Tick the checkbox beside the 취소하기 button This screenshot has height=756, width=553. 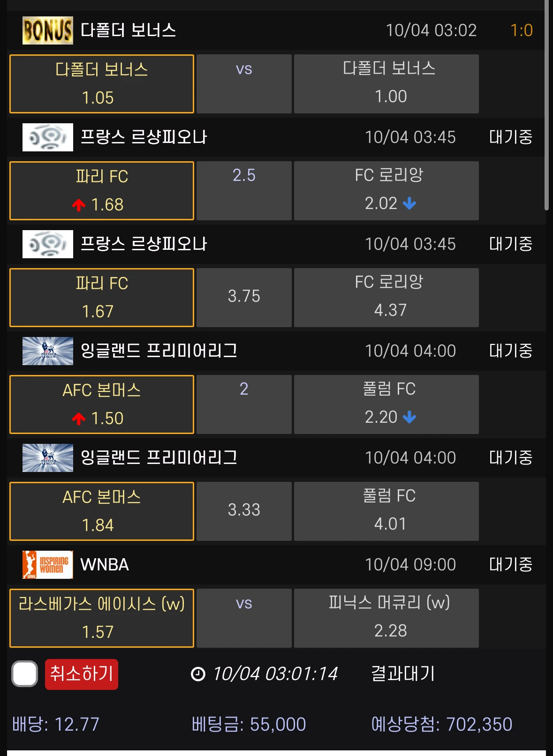(24, 674)
